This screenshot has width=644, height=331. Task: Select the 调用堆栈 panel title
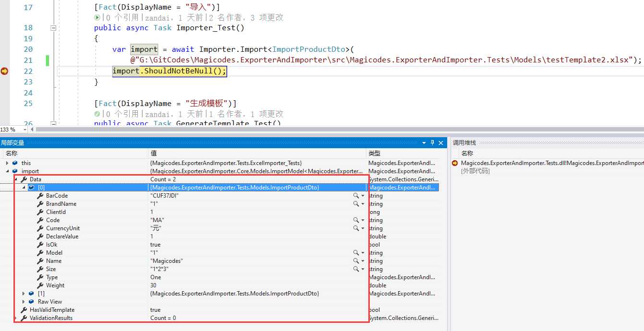[x=464, y=143]
